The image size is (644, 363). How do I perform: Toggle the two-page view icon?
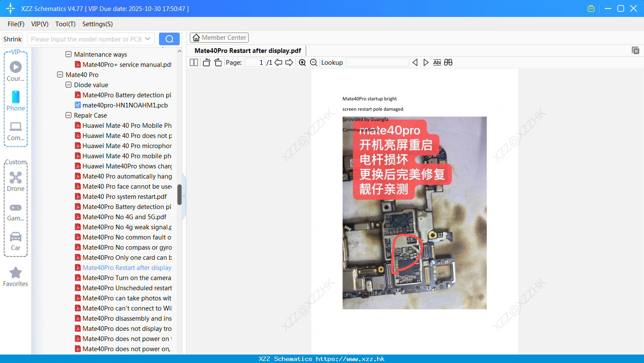click(x=194, y=63)
